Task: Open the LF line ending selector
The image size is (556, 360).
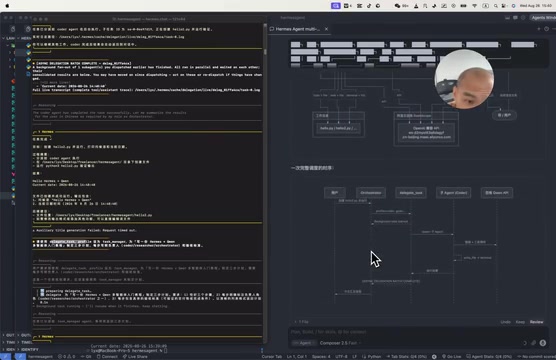Action: click(x=354, y=356)
